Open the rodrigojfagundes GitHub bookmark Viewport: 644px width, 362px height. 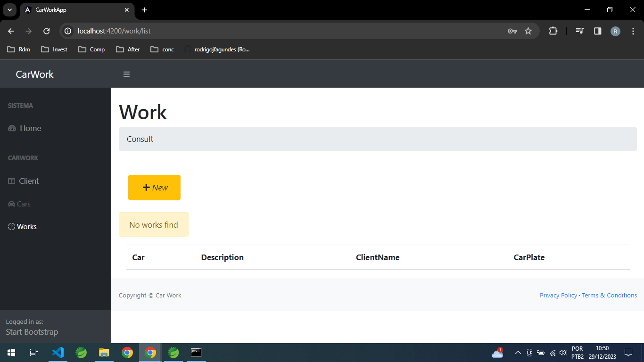tap(217, 49)
